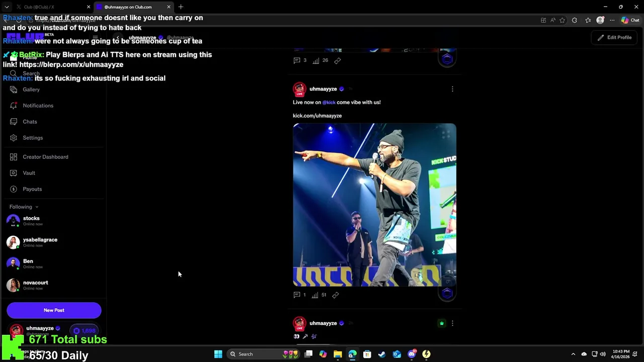Open options menu for the bottom post
The height and width of the screenshot is (362, 644).
click(452, 323)
